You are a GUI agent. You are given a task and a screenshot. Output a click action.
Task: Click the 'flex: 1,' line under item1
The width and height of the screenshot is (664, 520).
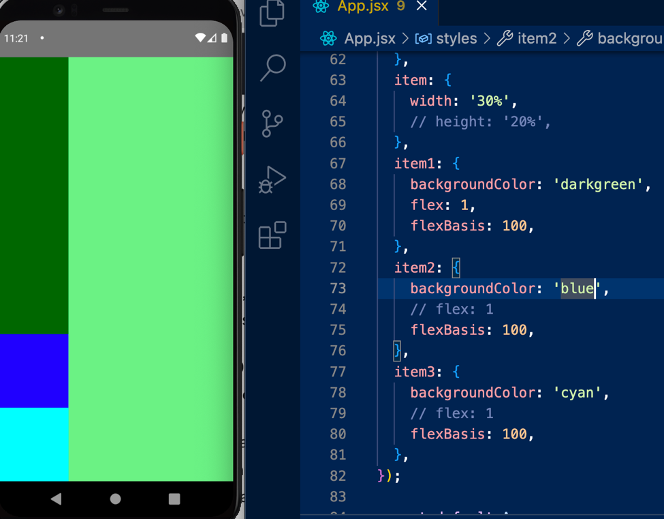coord(443,205)
